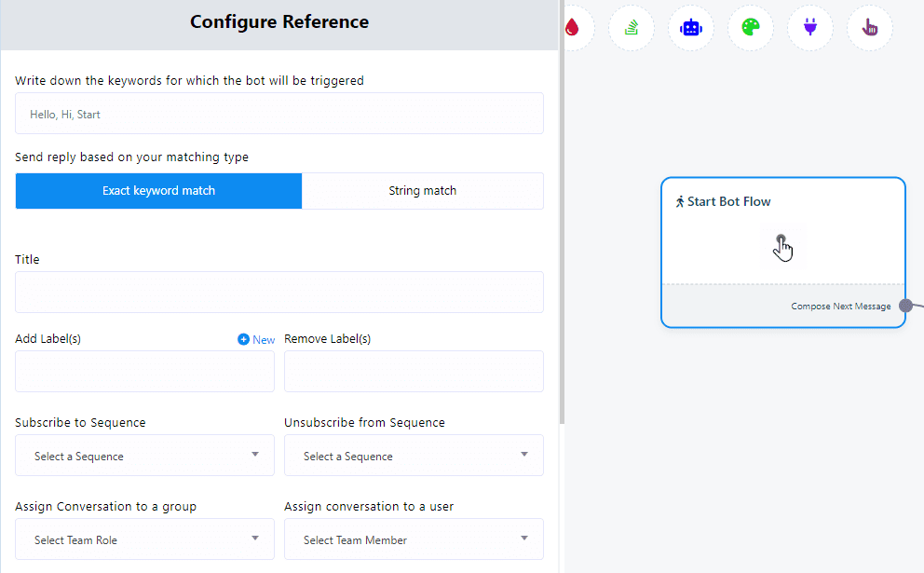Click the green stacked layers icon
This screenshot has width=924, height=573.
(632, 28)
